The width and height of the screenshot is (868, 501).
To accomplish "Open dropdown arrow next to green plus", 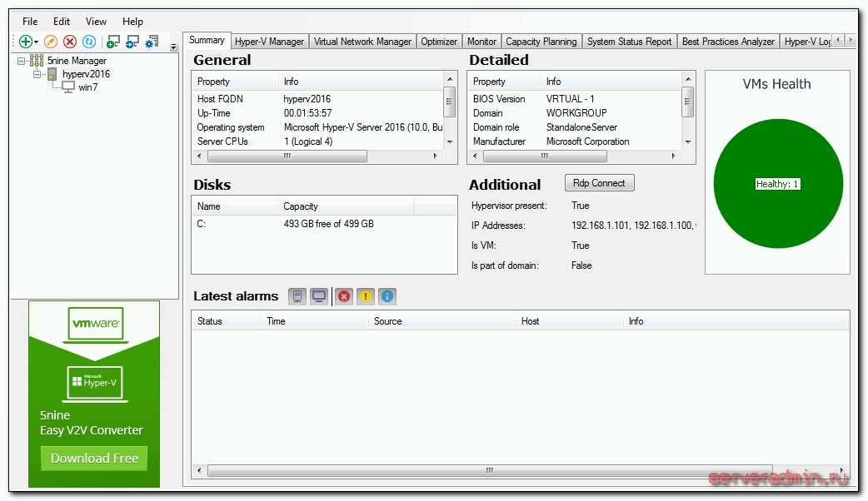I will coord(37,42).
